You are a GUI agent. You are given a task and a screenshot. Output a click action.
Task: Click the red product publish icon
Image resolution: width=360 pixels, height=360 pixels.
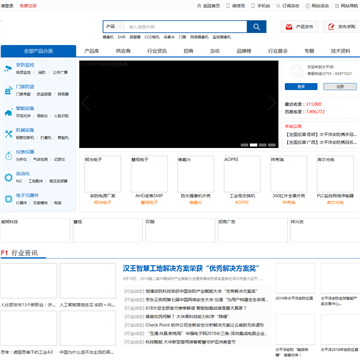pyautogui.click(x=289, y=27)
